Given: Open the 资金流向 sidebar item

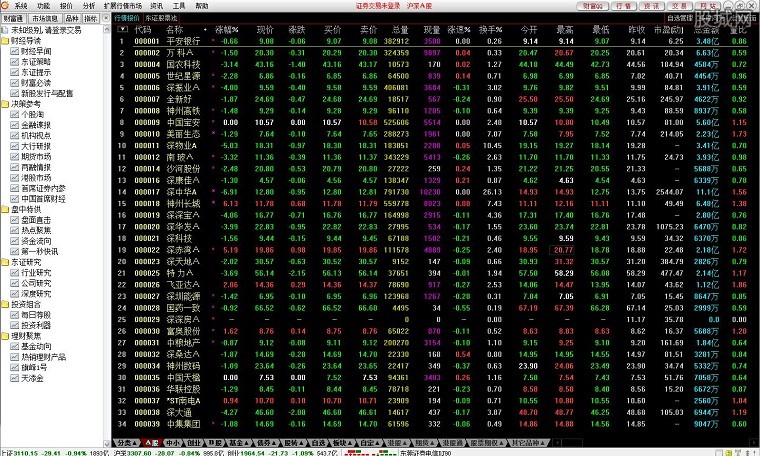Looking at the screenshot, I should (x=35, y=241).
